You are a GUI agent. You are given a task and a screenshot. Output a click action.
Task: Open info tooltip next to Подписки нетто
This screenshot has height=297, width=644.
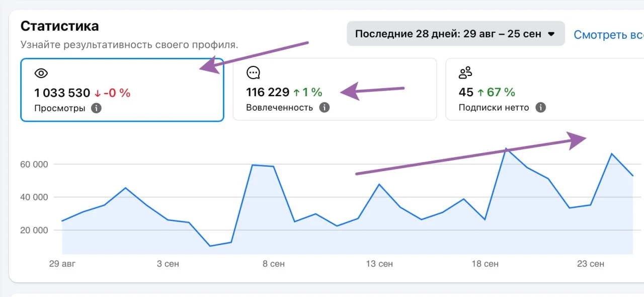point(540,107)
